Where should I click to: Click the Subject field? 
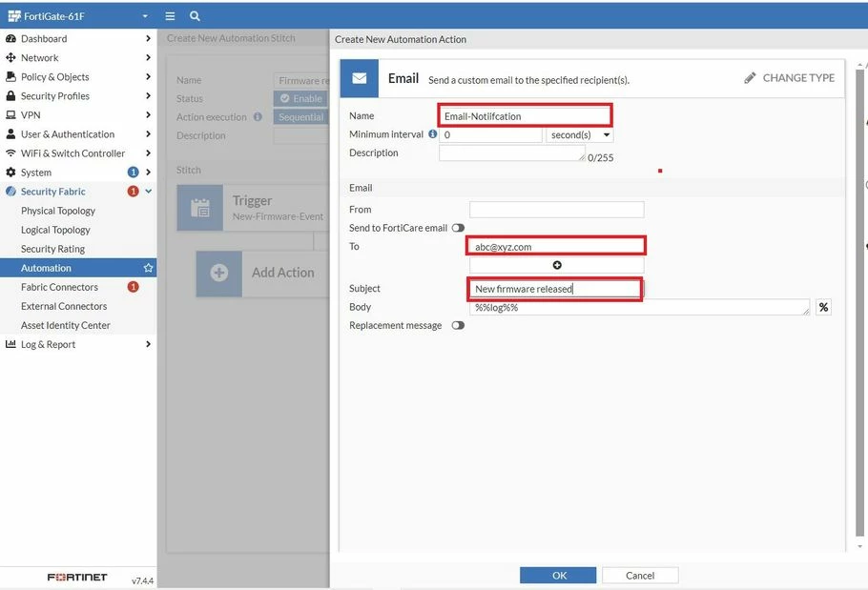coord(555,289)
